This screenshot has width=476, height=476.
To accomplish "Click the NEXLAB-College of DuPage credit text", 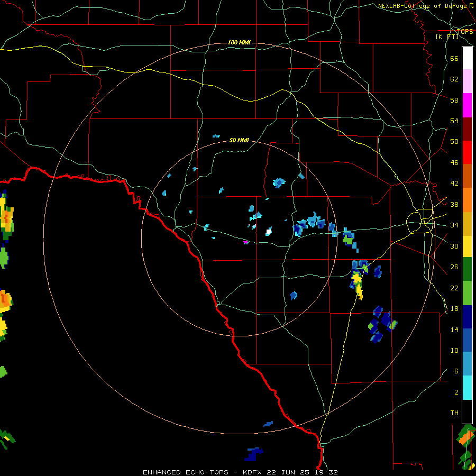I will coord(426,6).
